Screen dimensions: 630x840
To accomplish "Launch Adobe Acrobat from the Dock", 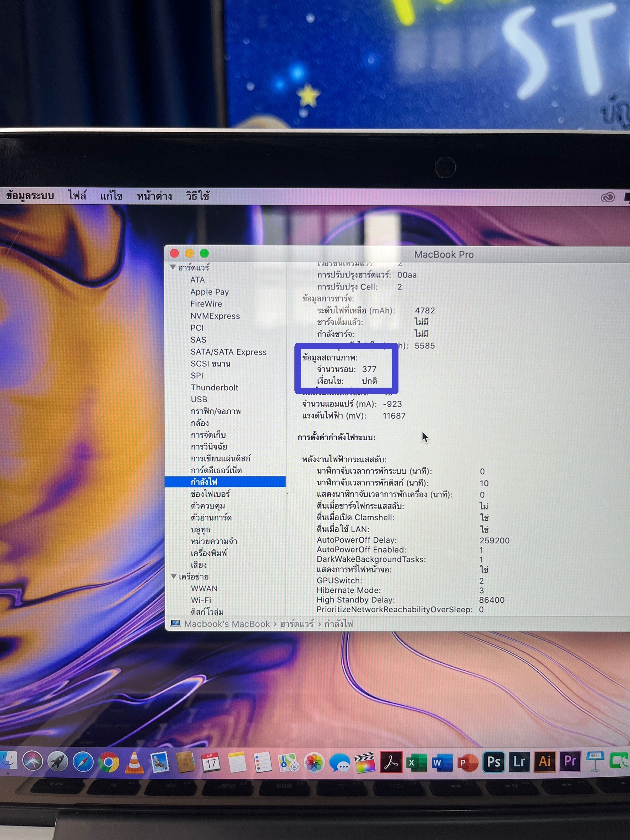I will tap(391, 762).
